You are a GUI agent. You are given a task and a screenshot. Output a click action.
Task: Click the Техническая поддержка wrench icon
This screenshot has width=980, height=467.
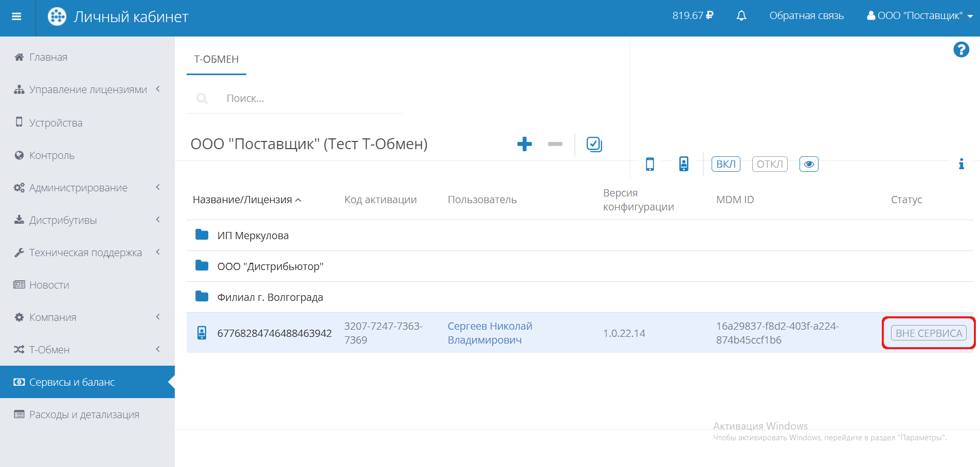click(19, 253)
